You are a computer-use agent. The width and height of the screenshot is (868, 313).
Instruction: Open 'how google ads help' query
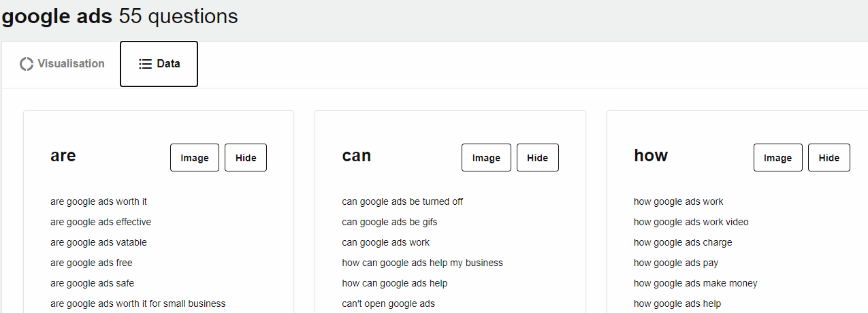pyautogui.click(x=677, y=303)
